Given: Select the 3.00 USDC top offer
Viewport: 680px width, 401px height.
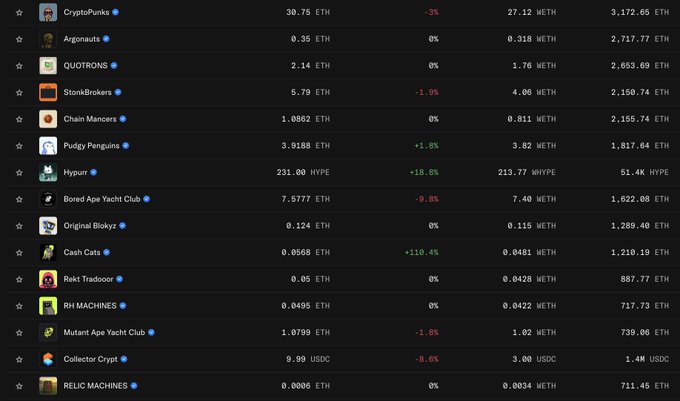Looking at the screenshot, I should coord(534,359).
